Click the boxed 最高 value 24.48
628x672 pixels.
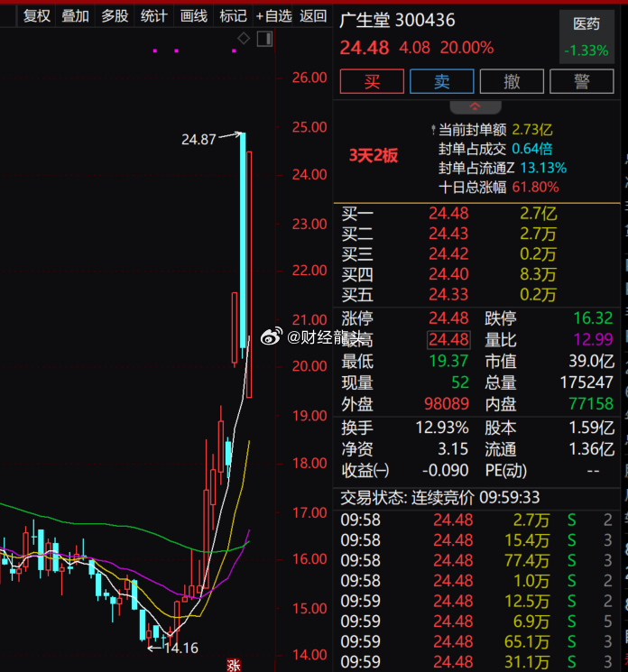(448, 339)
